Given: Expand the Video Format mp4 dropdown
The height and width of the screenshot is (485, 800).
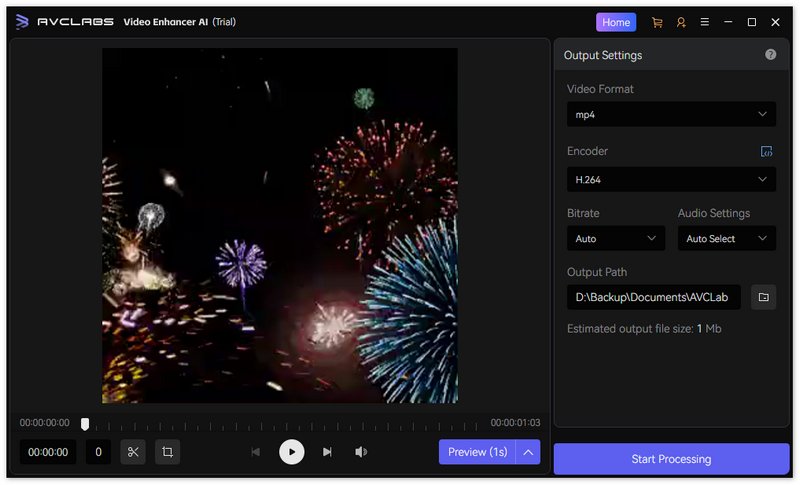Looking at the screenshot, I should click(671, 115).
